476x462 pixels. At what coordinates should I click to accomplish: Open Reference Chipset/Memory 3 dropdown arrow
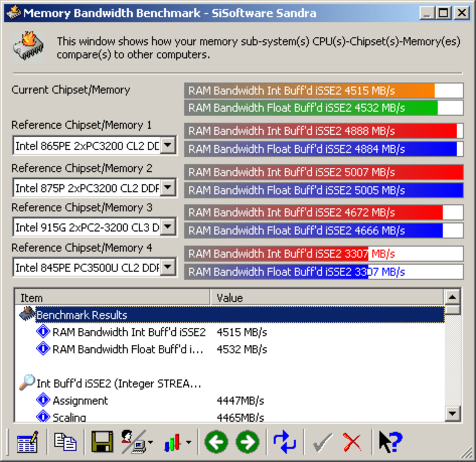[x=168, y=227]
